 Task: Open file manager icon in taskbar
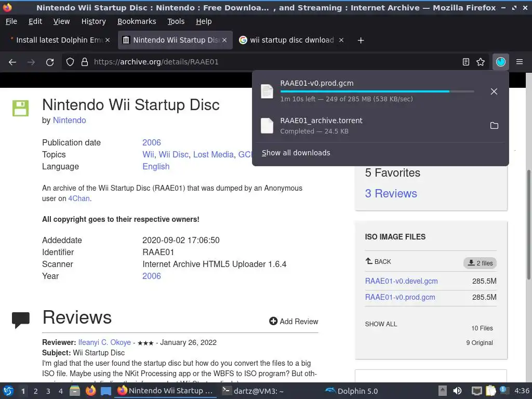[x=75, y=391]
